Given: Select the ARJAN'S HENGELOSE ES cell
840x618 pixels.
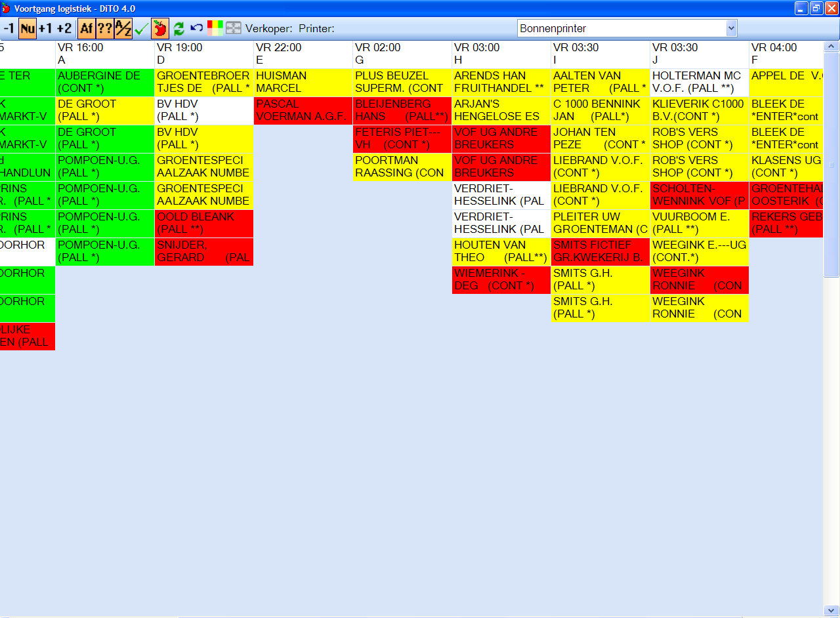Looking at the screenshot, I should (501, 110).
